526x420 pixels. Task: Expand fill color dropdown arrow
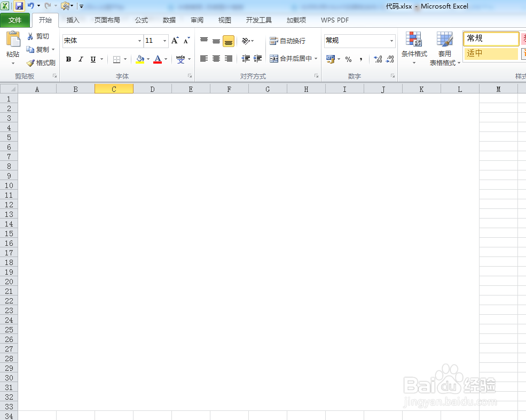coord(148,59)
